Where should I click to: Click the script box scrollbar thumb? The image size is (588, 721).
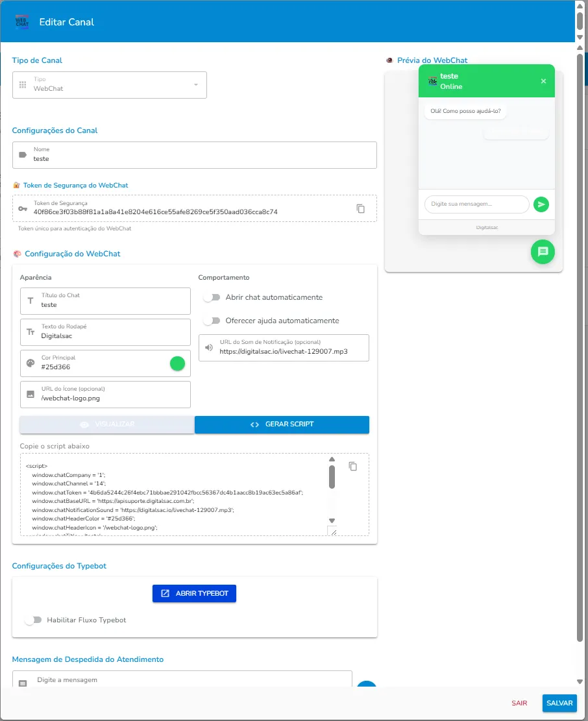point(332,476)
